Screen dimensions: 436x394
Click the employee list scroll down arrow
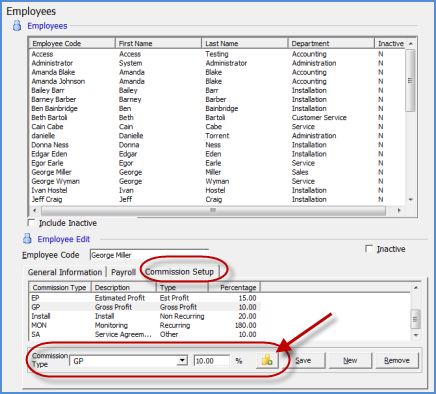[411, 199]
